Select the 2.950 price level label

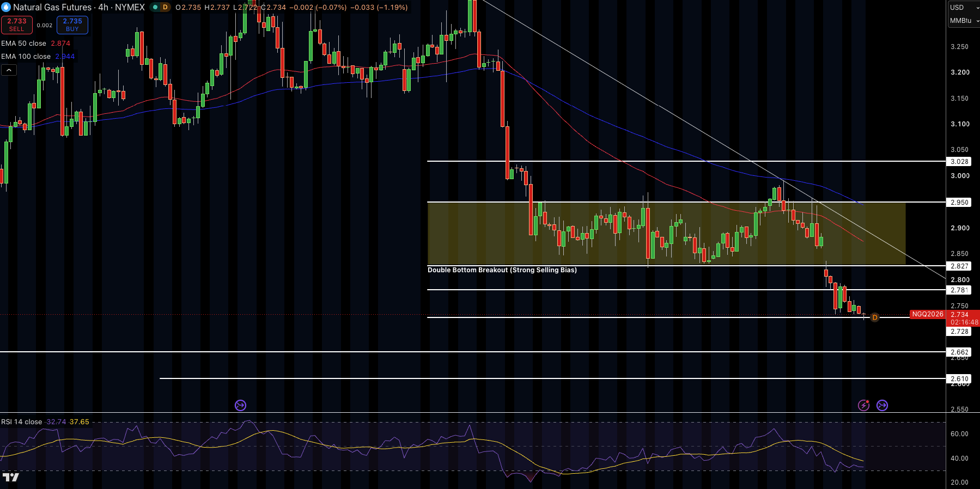[959, 203]
